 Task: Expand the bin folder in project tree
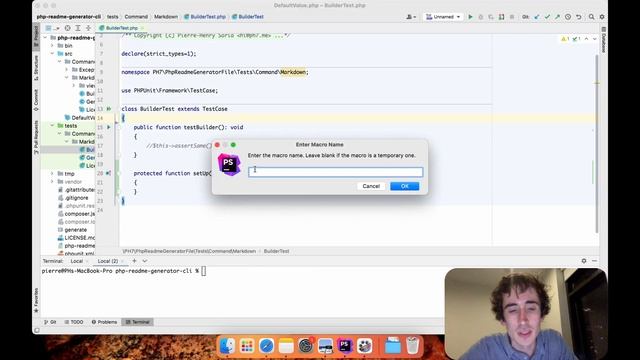pyautogui.click(x=52, y=46)
